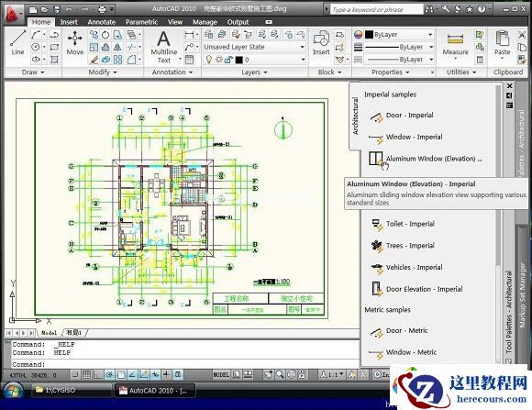The height and width of the screenshot is (410, 532).
Task: Click the keyword search input field
Action: (376, 9)
